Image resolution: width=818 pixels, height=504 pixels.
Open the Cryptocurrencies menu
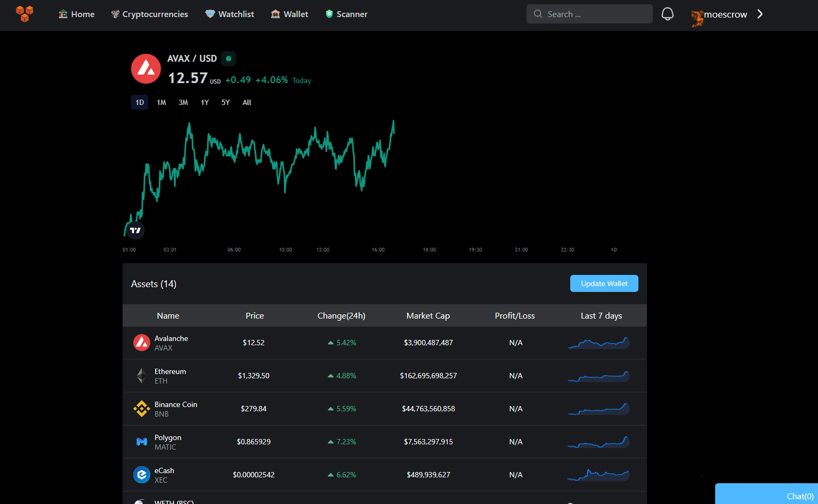[149, 14]
